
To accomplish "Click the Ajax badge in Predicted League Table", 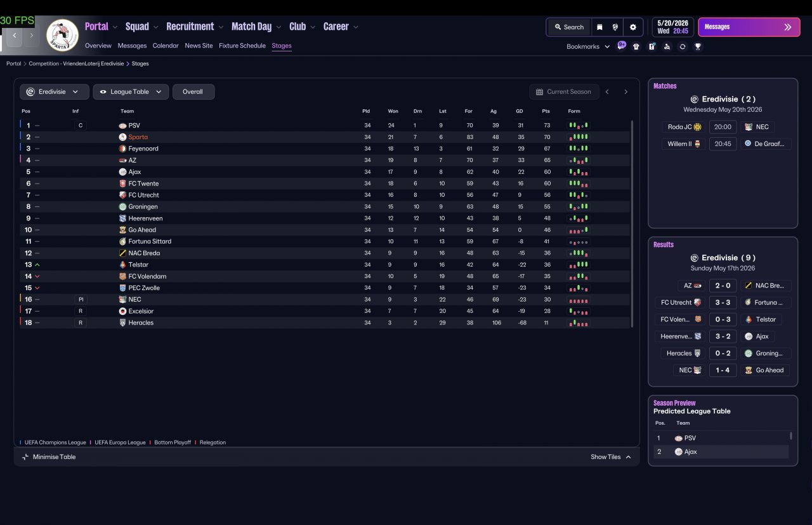I will [679, 452].
